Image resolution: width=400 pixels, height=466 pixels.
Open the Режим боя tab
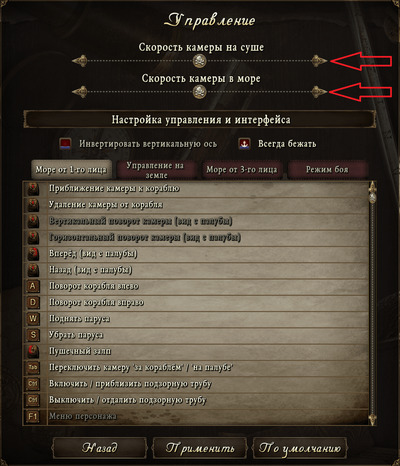(327, 170)
